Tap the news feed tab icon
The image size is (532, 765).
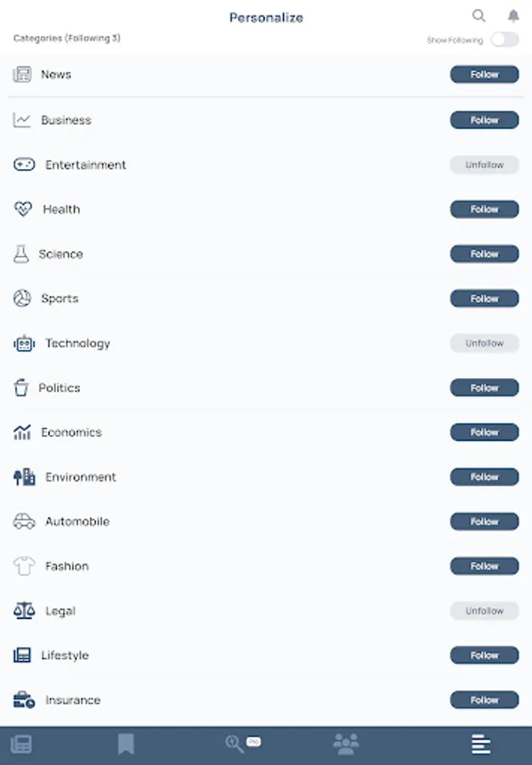21,745
